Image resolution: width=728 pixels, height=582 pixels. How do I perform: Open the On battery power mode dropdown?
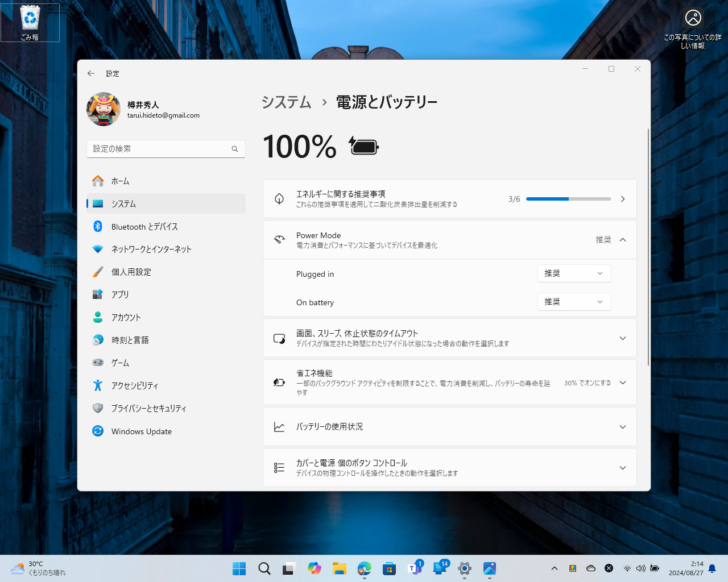point(574,302)
